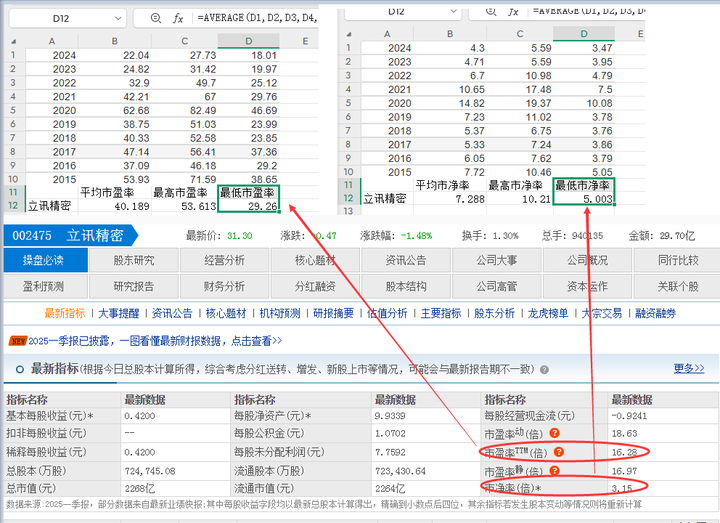The image size is (720, 523).
Task: Open the 公司大事 tab
Action: pos(496,260)
